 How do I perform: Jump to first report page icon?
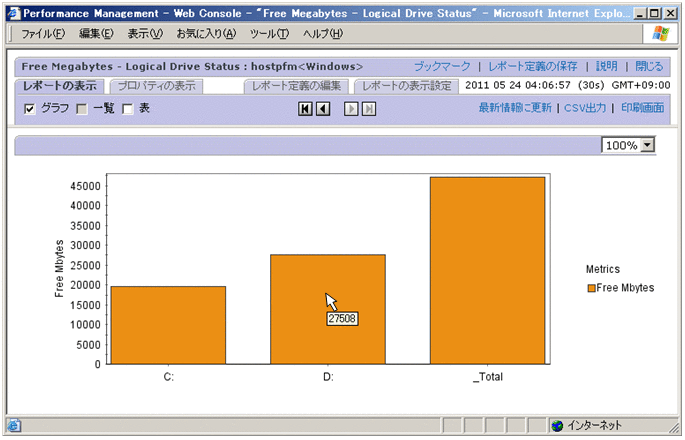pos(305,109)
